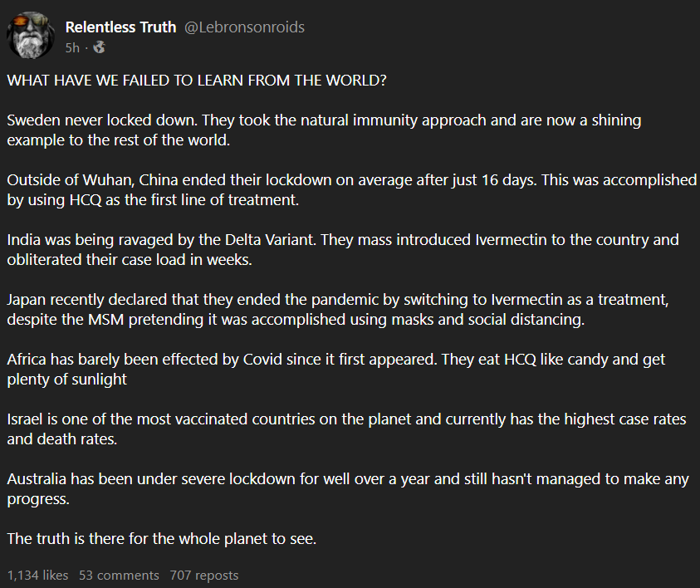Click the paragraph about Israel vaccination rates
Viewport: 700px width, 588px height.
[x=345, y=429]
